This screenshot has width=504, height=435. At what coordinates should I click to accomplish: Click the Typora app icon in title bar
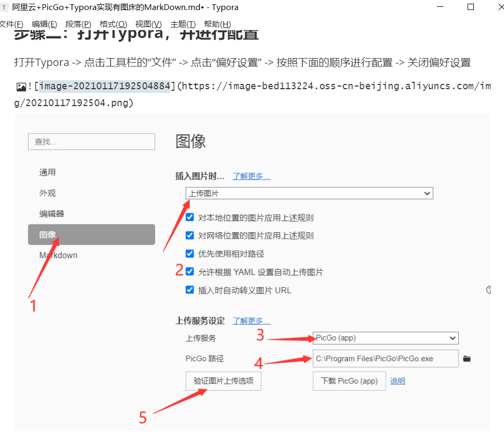pyautogui.click(x=4, y=7)
